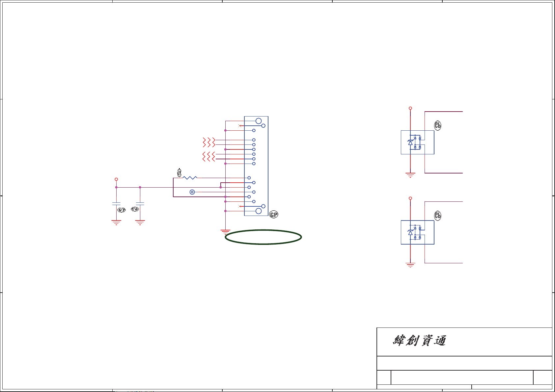Click the upper group of red off-page arrows
Image resolution: width=555 pixels, height=392 pixels.
pos(209,142)
